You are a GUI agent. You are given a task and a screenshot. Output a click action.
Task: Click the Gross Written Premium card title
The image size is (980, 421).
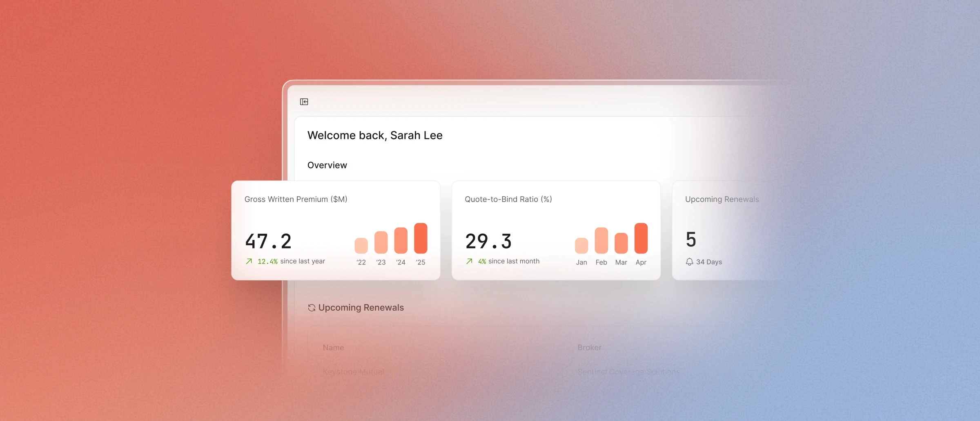pos(296,199)
